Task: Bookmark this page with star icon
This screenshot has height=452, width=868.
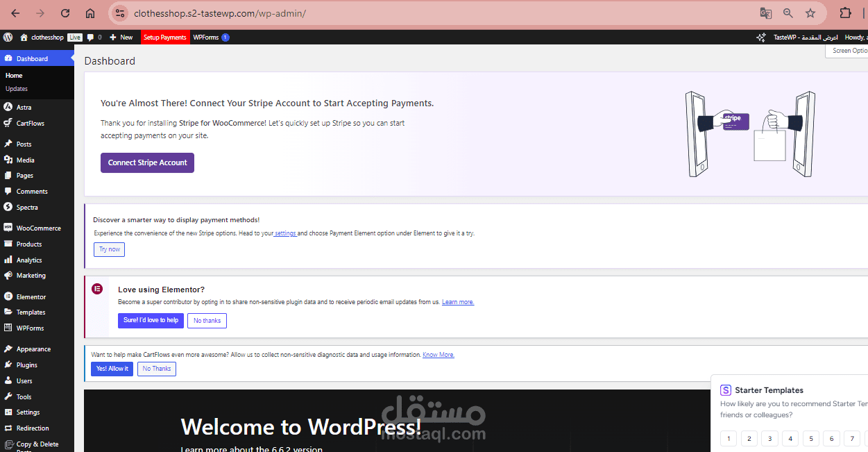Action: coord(810,13)
